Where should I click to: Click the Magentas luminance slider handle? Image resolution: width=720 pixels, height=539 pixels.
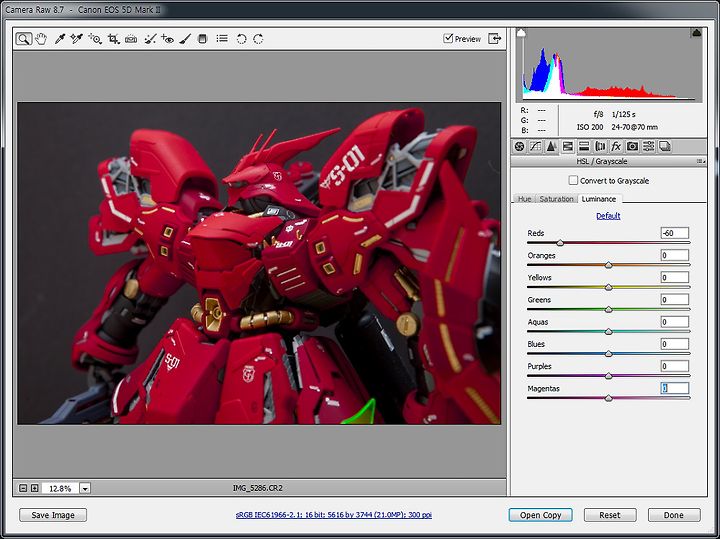click(x=608, y=398)
